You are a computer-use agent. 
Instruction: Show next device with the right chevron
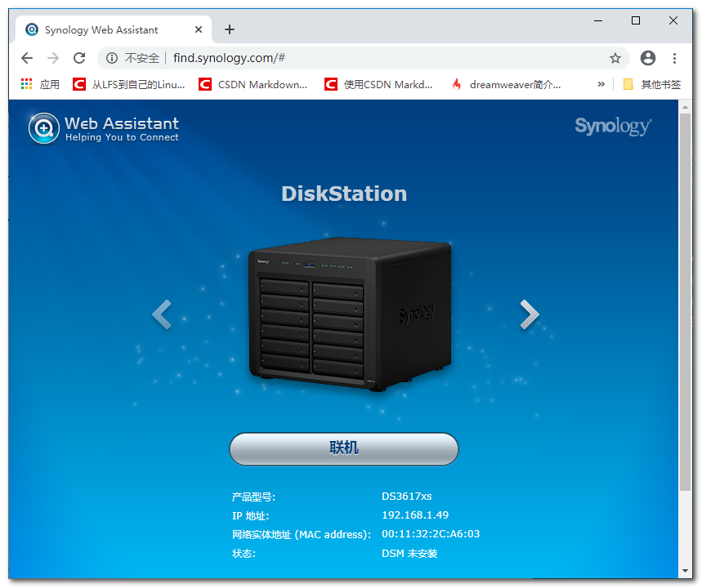[530, 314]
